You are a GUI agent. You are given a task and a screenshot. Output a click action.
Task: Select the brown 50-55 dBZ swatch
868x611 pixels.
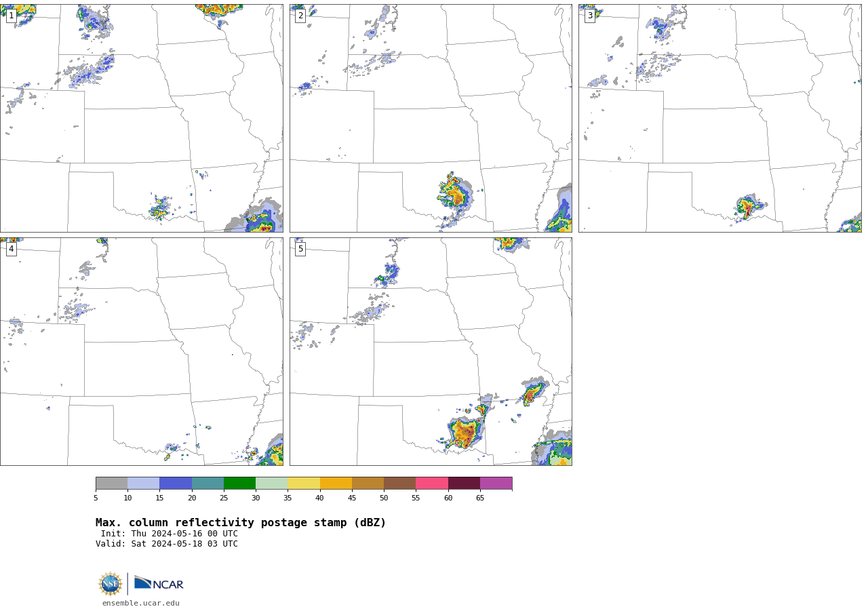point(399,484)
